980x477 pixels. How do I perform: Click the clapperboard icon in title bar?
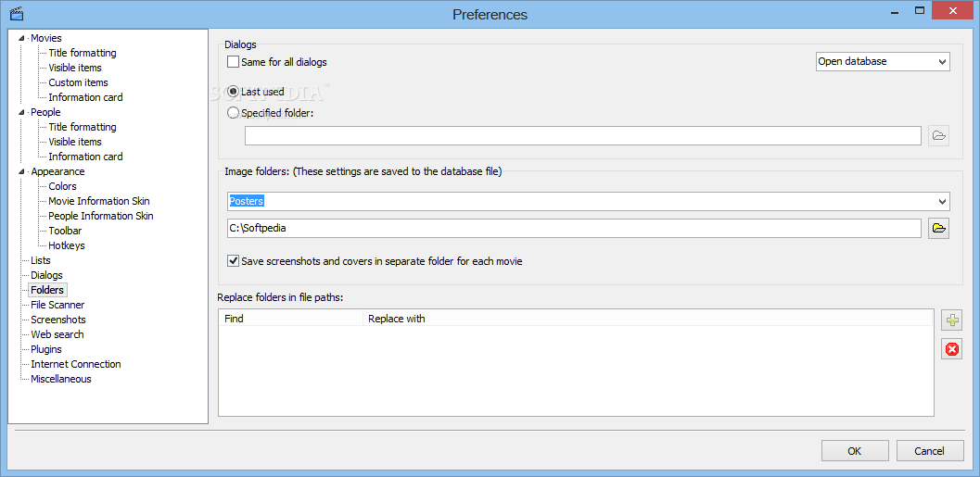17,14
